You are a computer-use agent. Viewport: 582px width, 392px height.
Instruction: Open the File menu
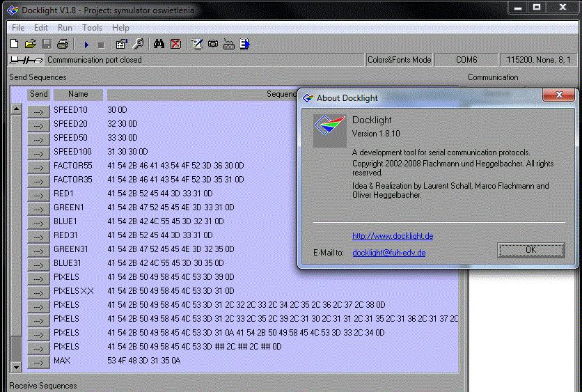[18, 28]
